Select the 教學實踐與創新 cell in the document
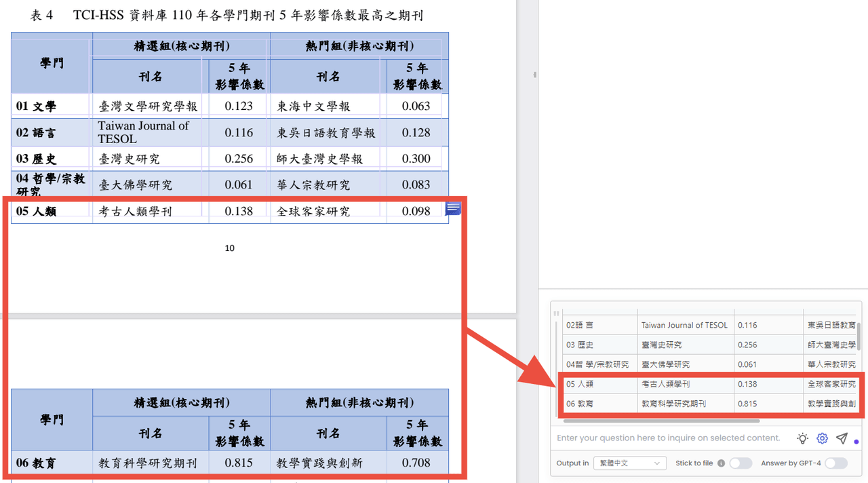868x483 pixels. [x=328, y=463]
